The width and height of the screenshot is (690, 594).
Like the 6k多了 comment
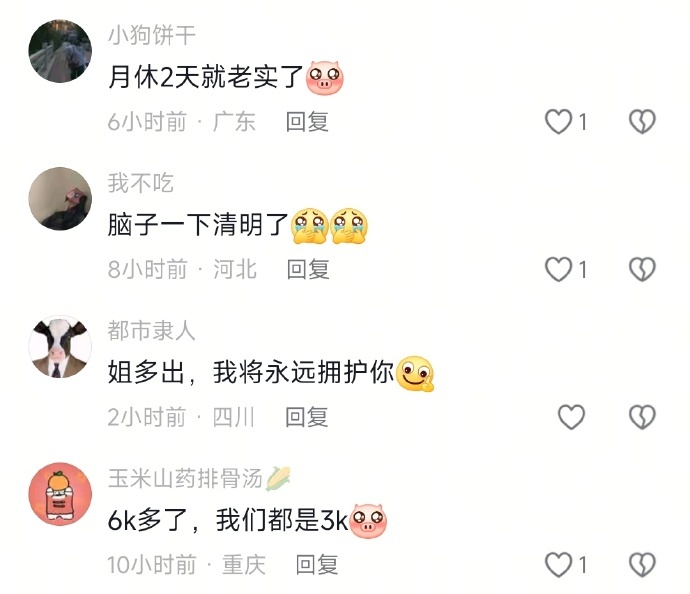[558, 565]
